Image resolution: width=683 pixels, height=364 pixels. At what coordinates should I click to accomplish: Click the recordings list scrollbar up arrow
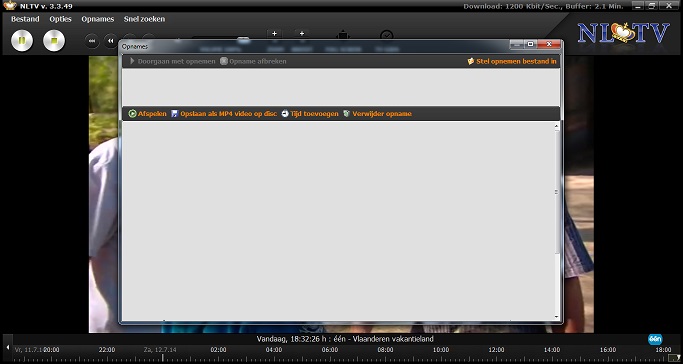click(x=557, y=126)
